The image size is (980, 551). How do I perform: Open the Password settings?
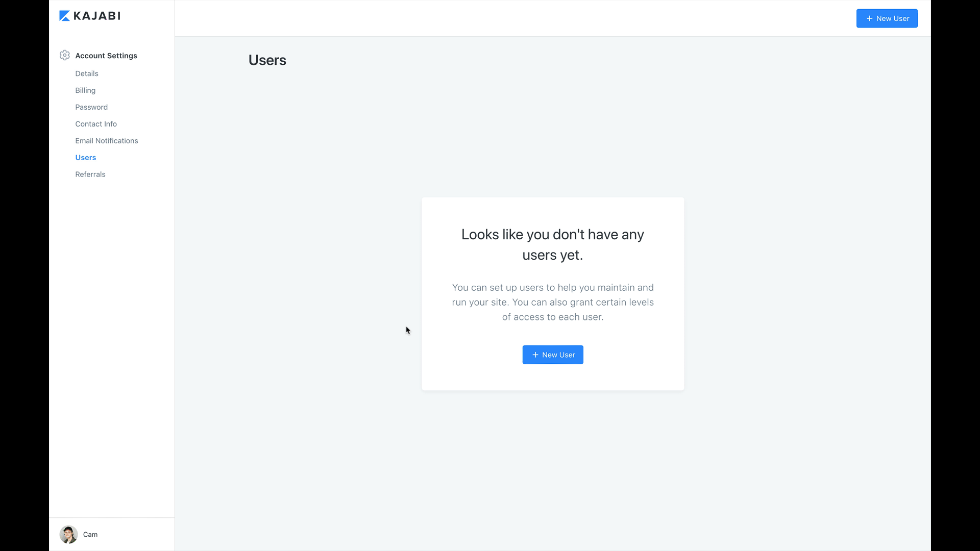coord(91,107)
